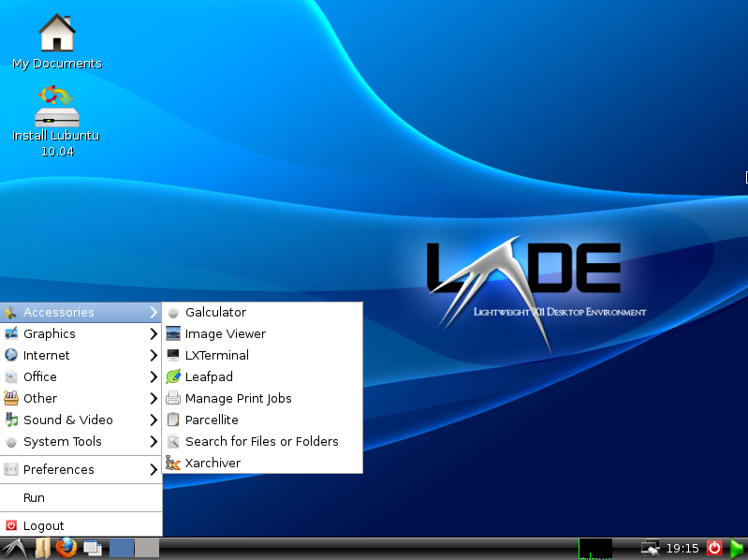The height and width of the screenshot is (560, 748).
Task: Open the file manager icon in the taskbar
Action: pos(42,548)
